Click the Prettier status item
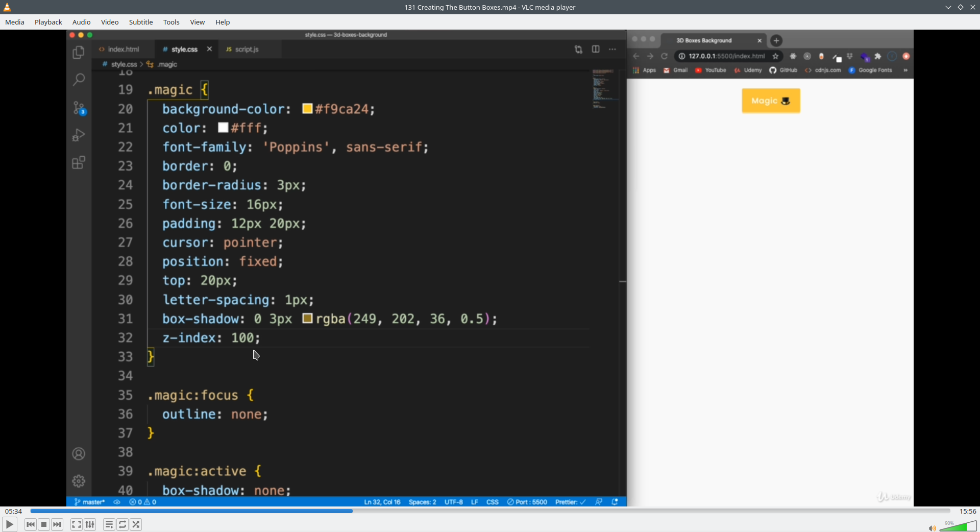This screenshot has width=980, height=532. click(x=571, y=502)
